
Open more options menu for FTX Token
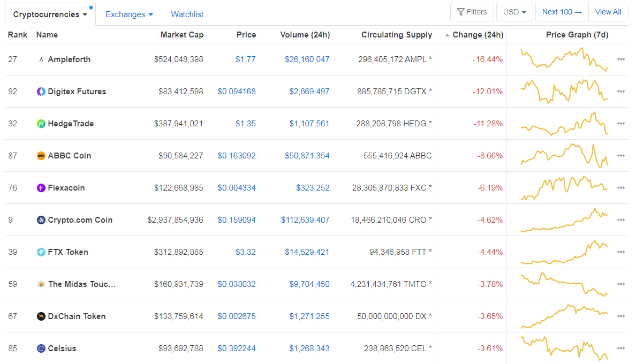[620, 252]
